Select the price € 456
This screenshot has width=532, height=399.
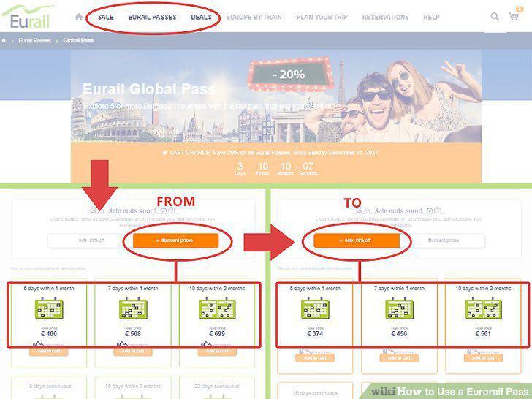tap(399, 334)
